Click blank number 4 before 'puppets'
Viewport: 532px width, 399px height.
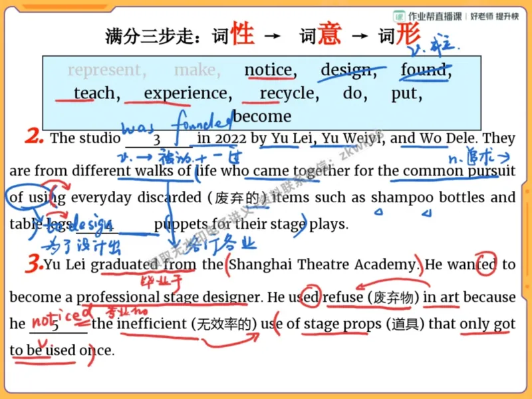tap(113, 225)
